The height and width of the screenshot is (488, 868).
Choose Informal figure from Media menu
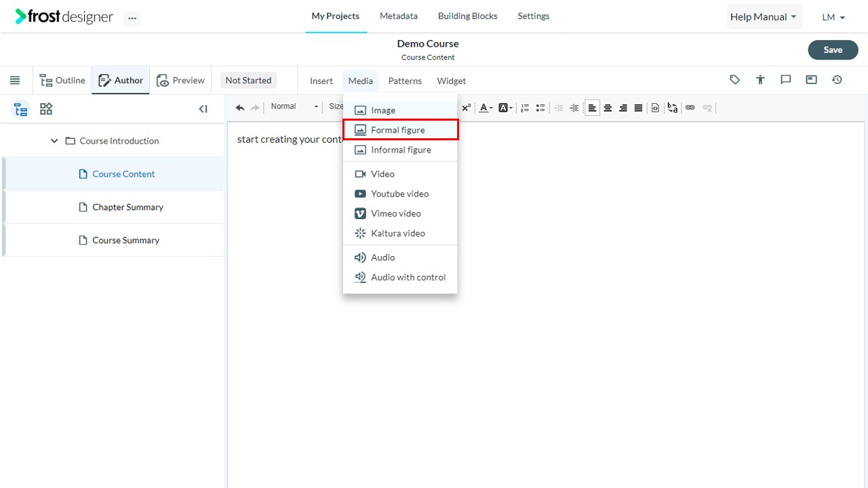pyautogui.click(x=400, y=150)
